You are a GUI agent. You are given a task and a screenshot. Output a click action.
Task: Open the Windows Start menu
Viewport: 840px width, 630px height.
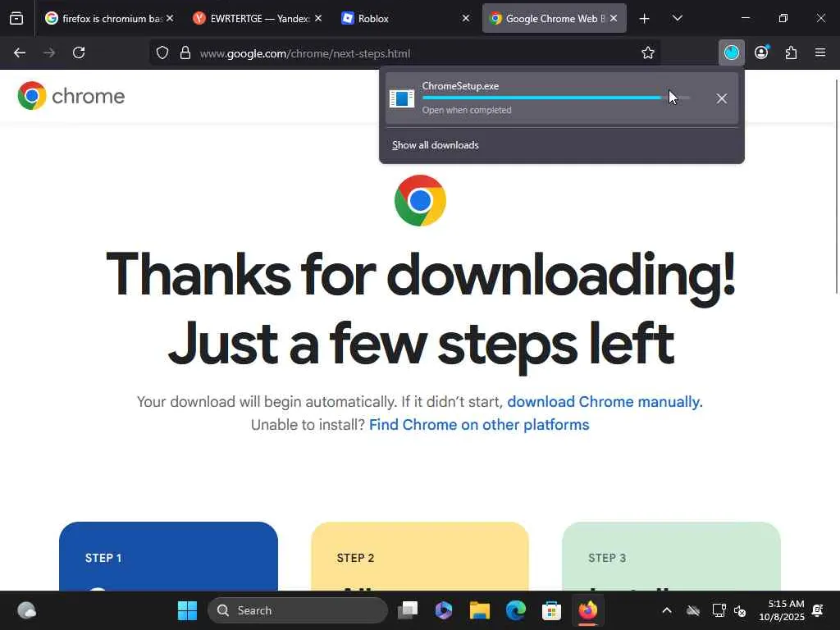(x=187, y=610)
